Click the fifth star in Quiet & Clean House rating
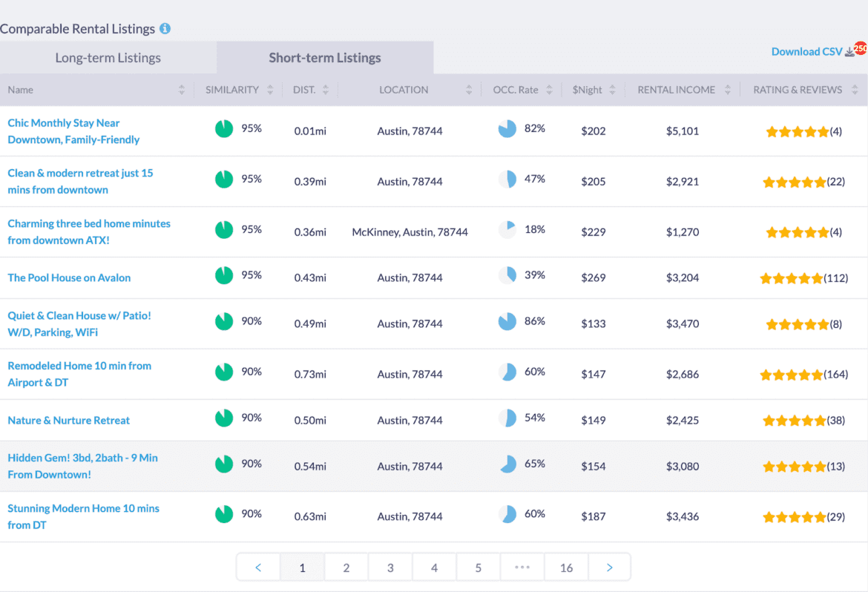The width and height of the screenshot is (868, 592). (x=823, y=324)
